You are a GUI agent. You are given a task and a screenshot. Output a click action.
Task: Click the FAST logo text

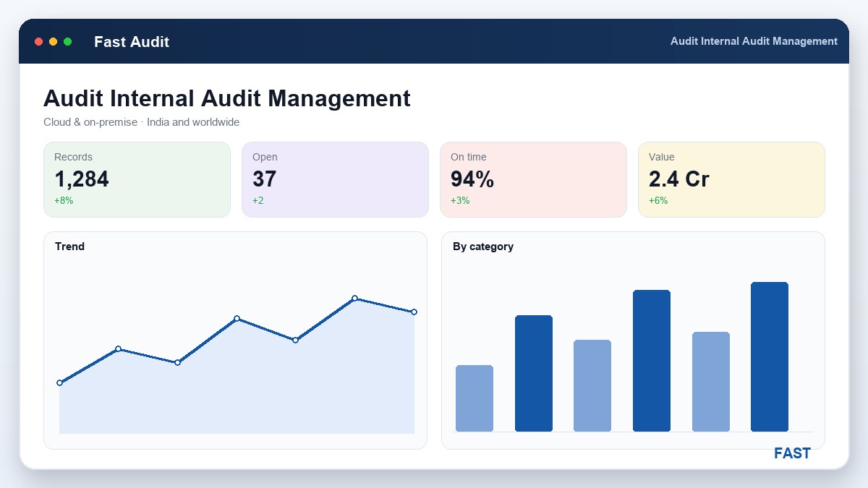(x=792, y=453)
